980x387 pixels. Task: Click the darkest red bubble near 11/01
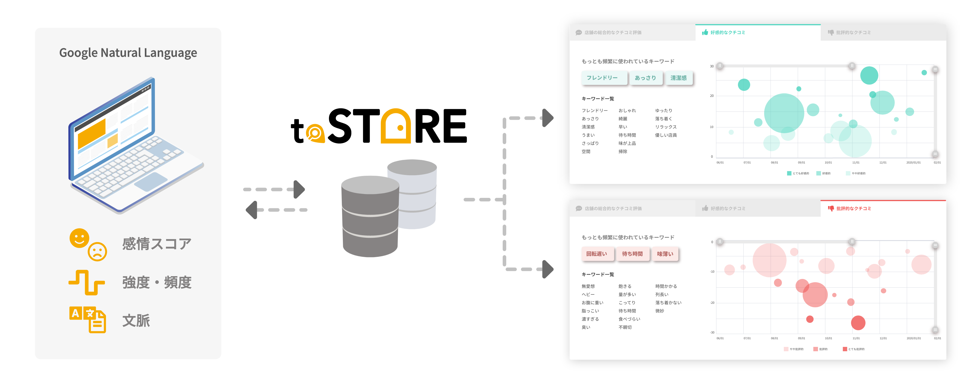(858, 323)
